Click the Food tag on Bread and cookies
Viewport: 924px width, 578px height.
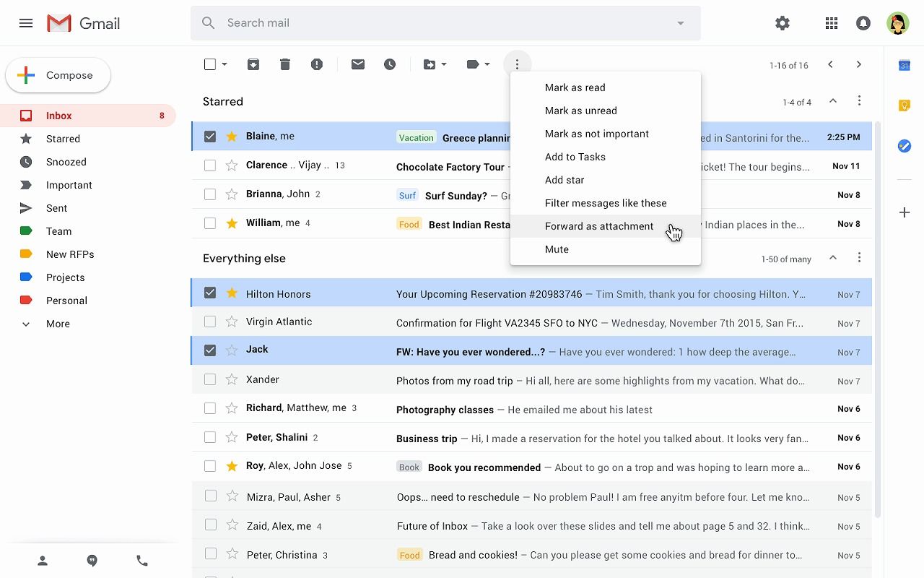tap(409, 555)
